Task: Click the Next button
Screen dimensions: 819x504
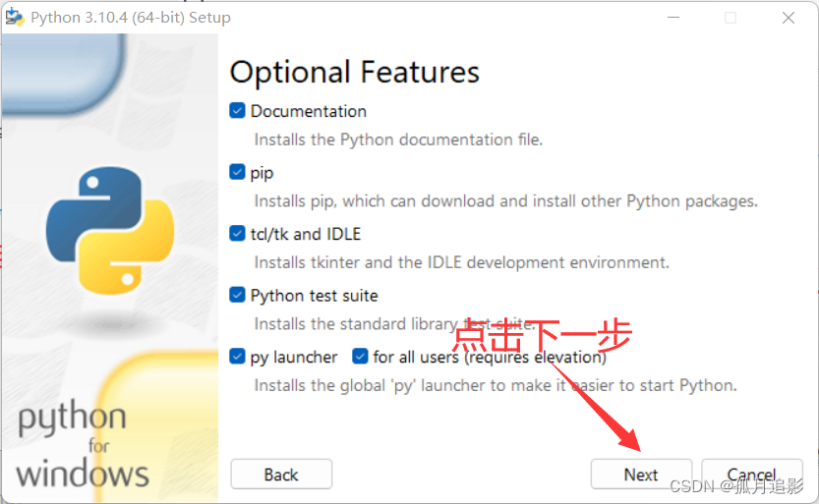Action: [x=641, y=475]
